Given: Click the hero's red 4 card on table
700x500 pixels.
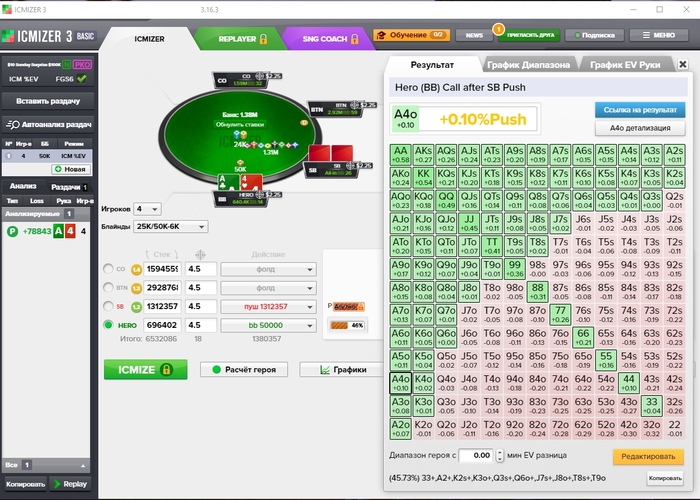Looking at the screenshot, I should [251, 183].
